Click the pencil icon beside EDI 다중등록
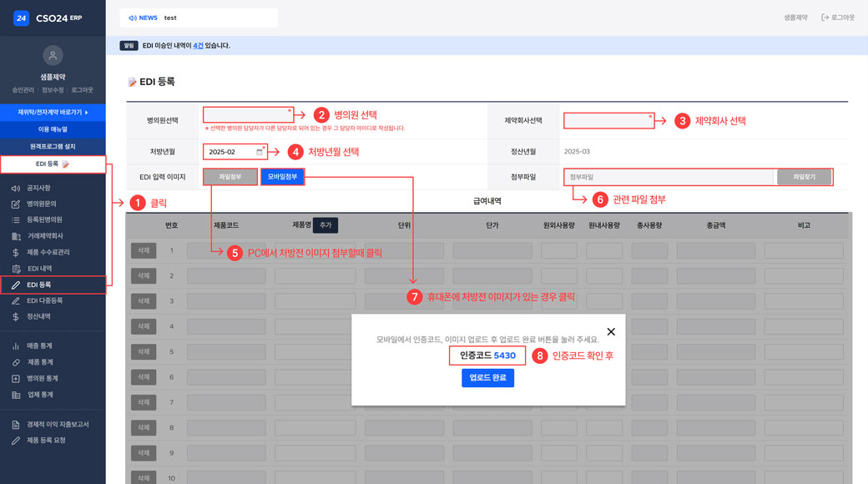This screenshot has width=868, height=484. 16,300
